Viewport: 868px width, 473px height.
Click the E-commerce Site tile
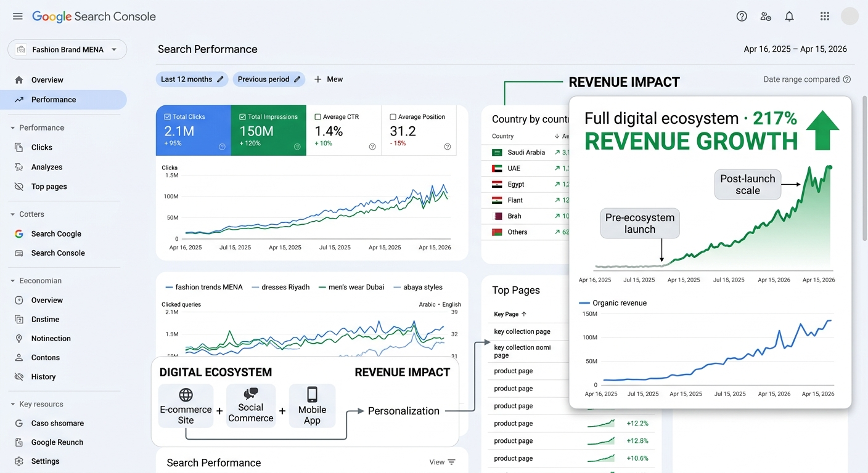(186, 406)
